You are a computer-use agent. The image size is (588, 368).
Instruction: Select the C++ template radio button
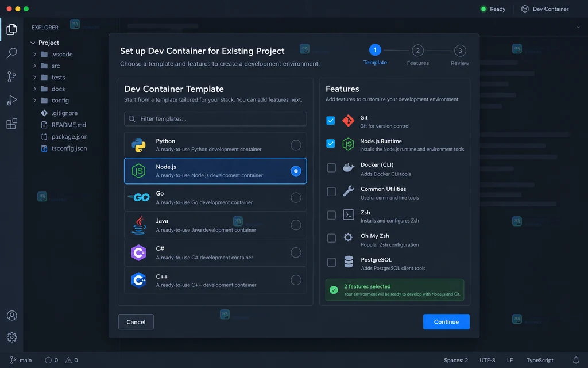tap(296, 280)
